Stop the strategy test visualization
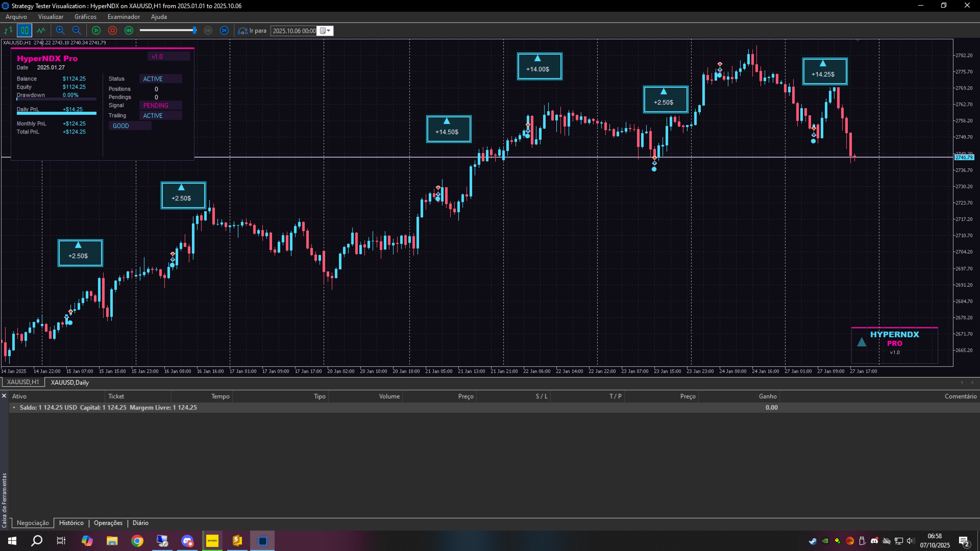Image resolution: width=980 pixels, height=551 pixels. click(112, 31)
